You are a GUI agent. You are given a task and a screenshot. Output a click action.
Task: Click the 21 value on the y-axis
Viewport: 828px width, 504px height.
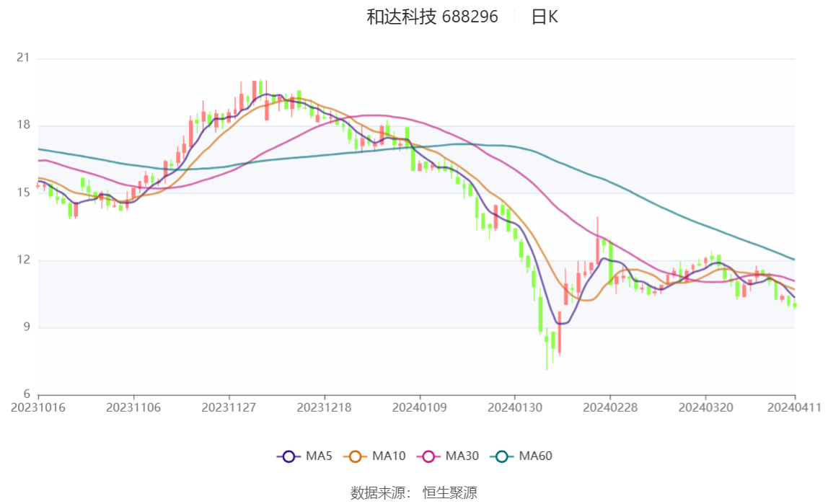(23, 58)
